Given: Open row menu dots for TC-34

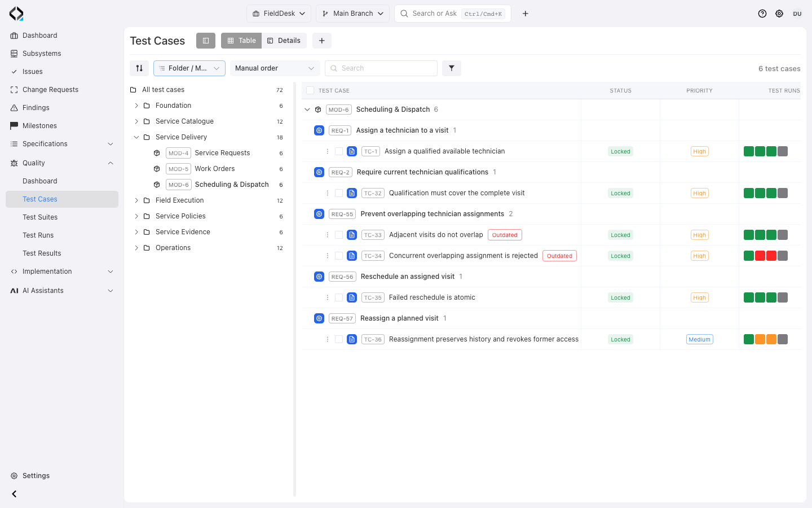Looking at the screenshot, I should (327, 256).
